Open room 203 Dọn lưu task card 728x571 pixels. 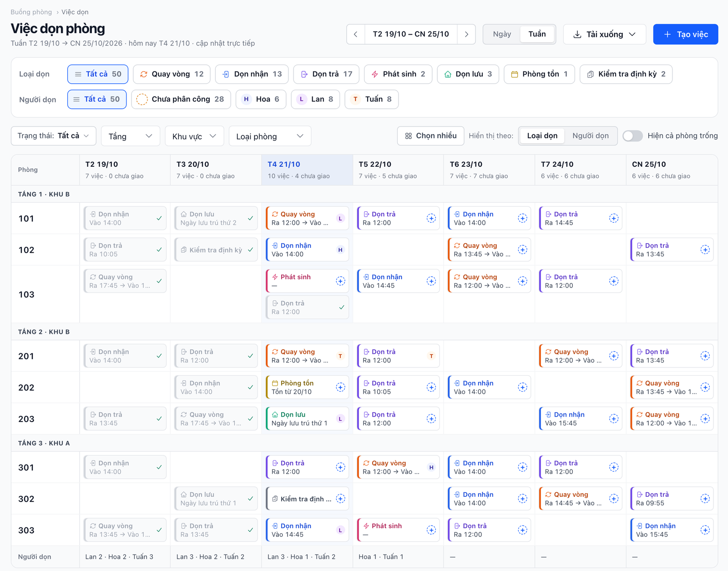pyautogui.click(x=307, y=419)
